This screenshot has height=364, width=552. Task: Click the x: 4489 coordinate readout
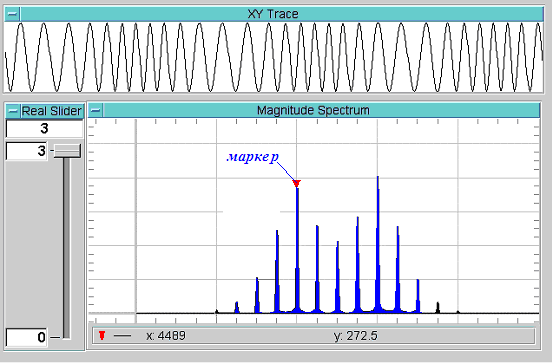(x=166, y=335)
